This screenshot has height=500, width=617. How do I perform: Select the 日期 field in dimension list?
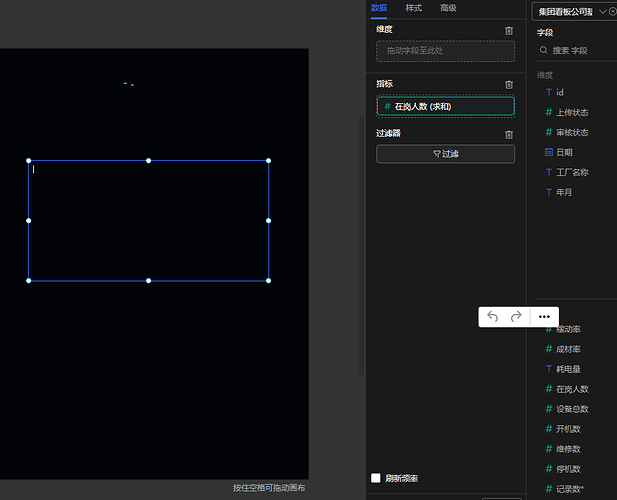[x=564, y=152]
